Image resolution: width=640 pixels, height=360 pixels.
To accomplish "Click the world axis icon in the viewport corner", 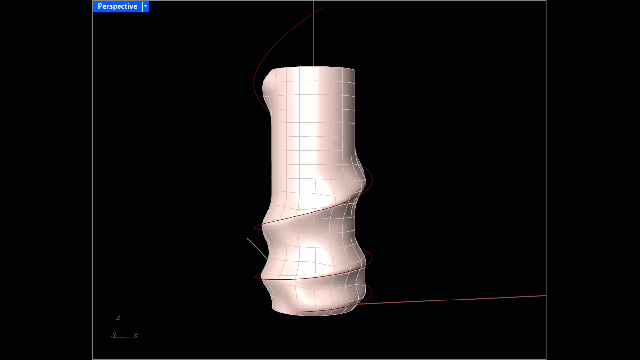I will [124, 327].
